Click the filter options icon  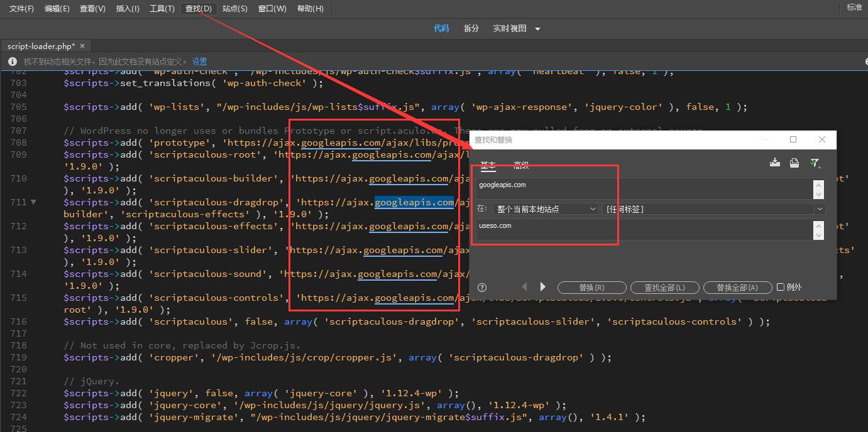pos(815,163)
